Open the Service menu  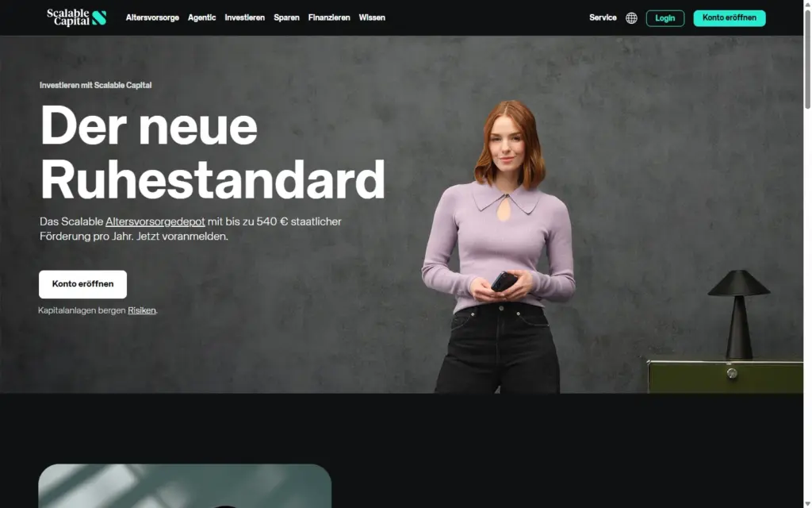pyautogui.click(x=603, y=17)
